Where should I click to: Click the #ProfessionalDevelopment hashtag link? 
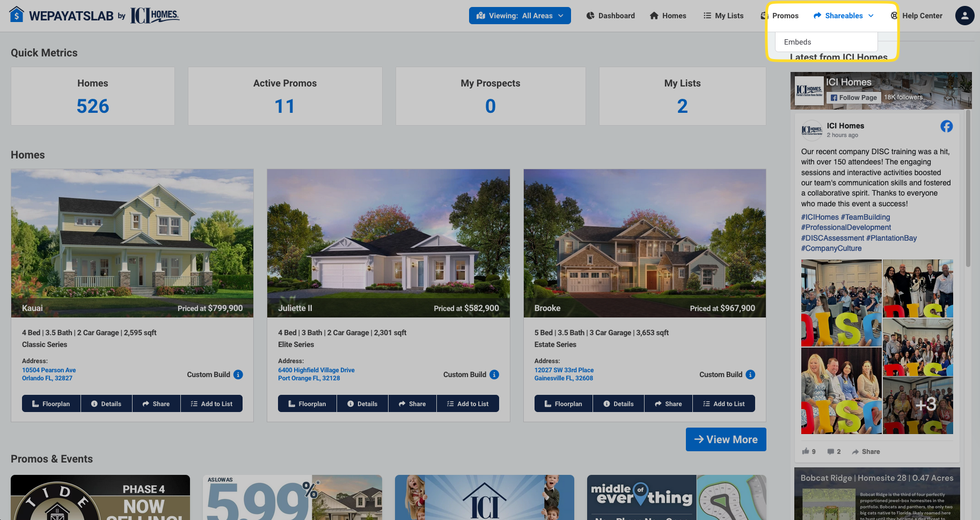pyautogui.click(x=846, y=227)
